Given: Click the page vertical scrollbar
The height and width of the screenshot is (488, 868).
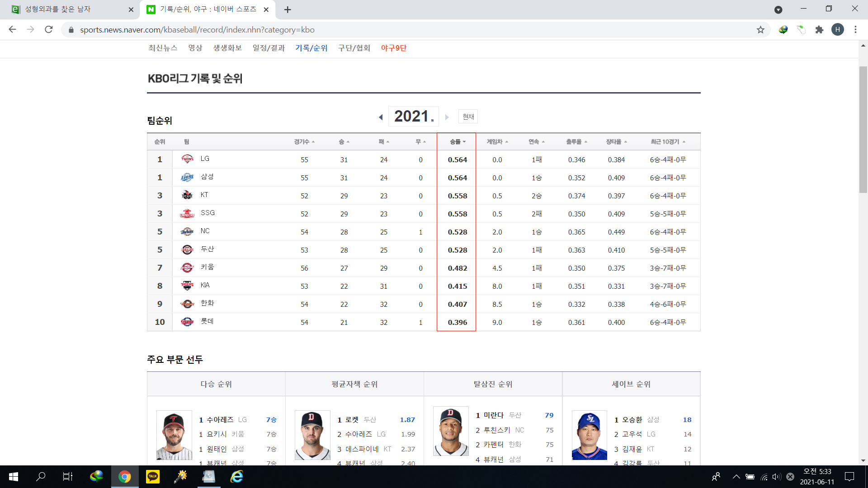Looking at the screenshot, I should tap(863, 130).
